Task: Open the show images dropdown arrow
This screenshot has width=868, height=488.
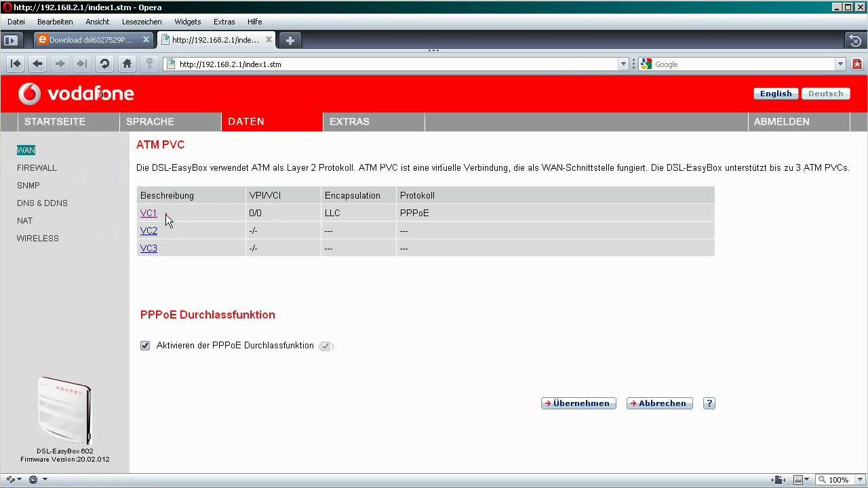Action: point(806,480)
